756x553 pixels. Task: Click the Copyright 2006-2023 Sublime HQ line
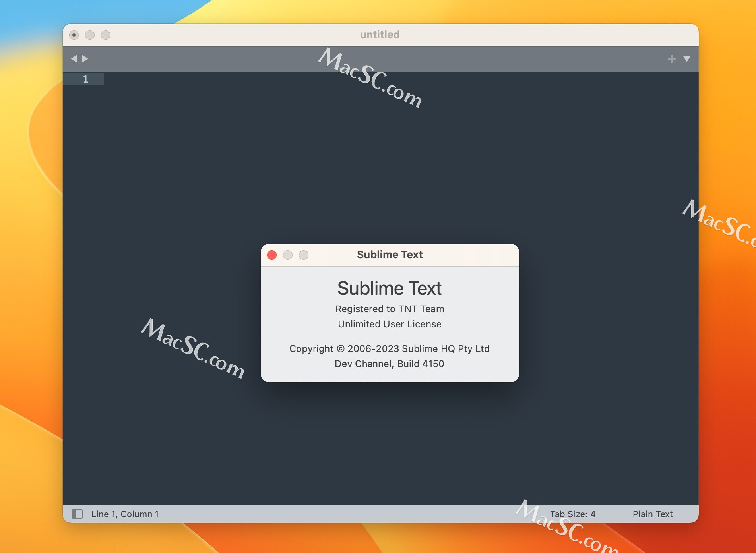click(390, 349)
